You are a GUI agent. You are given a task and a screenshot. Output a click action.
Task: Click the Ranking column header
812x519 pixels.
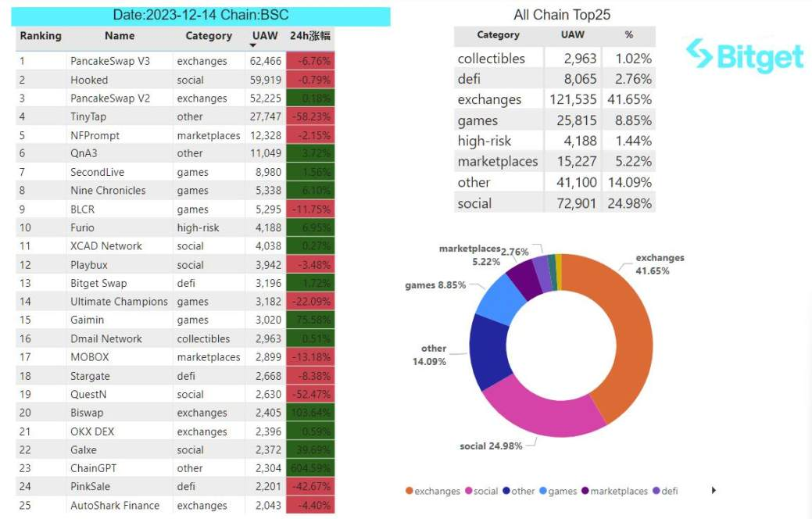pos(41,36)
